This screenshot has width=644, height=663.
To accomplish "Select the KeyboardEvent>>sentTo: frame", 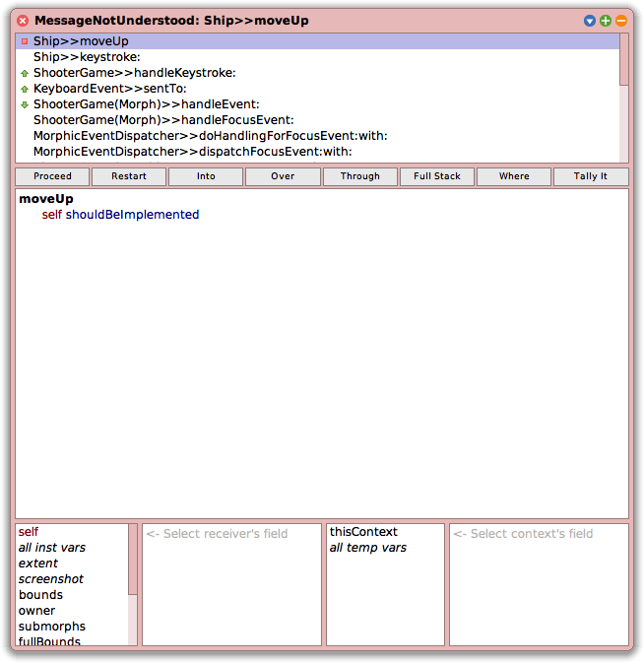I will click(317, 89).
